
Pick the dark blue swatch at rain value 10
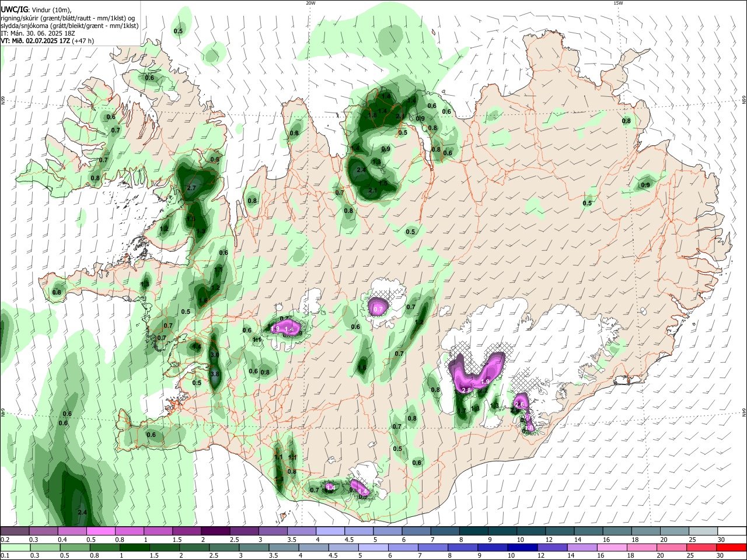coord(523,547)
